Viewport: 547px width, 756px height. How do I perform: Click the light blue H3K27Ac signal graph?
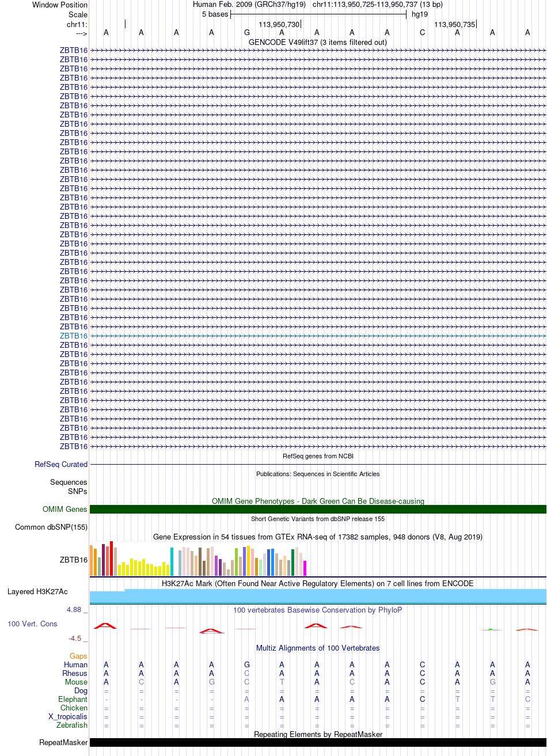(318, 597)
